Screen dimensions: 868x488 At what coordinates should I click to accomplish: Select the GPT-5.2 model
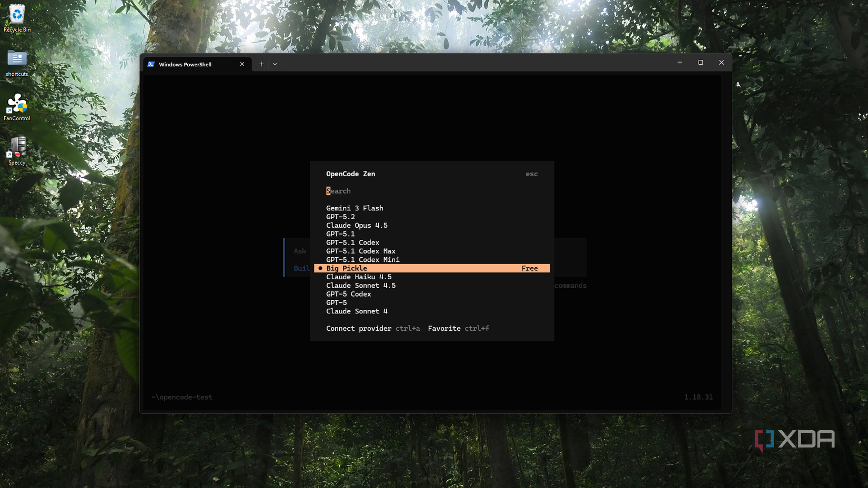[x=432, y=217]
